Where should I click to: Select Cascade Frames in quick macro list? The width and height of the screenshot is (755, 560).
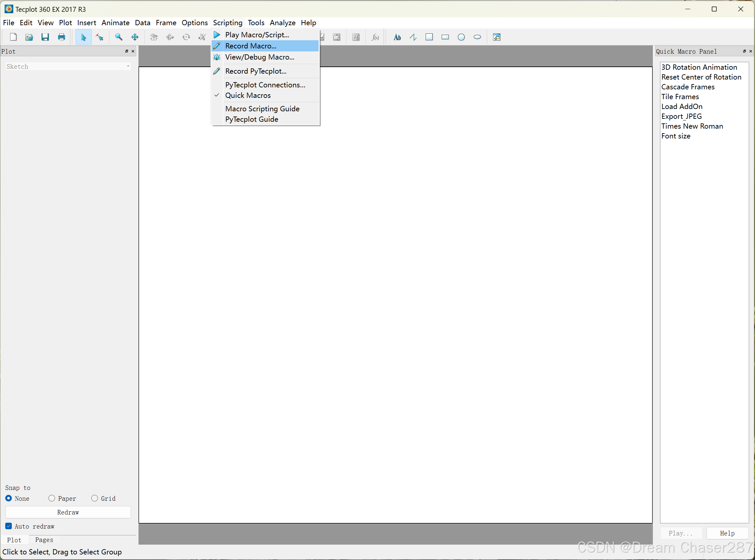click(x=688, y=87)
